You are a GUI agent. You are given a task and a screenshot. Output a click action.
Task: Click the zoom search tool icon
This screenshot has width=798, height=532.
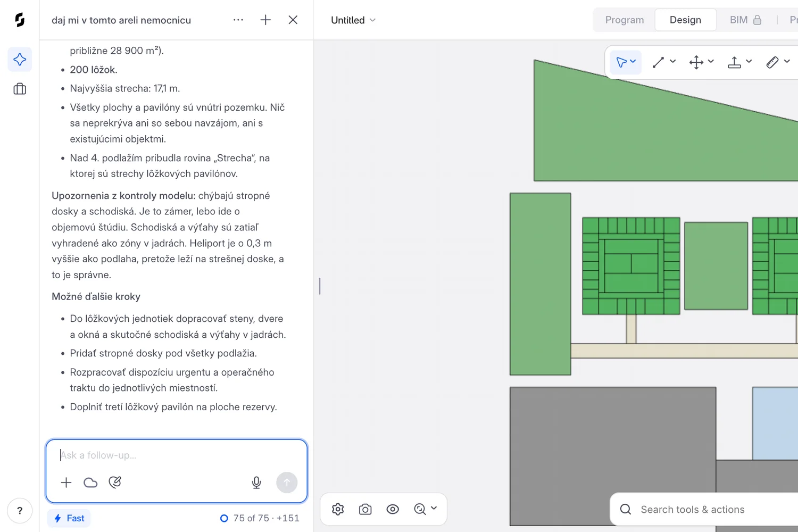420,509
